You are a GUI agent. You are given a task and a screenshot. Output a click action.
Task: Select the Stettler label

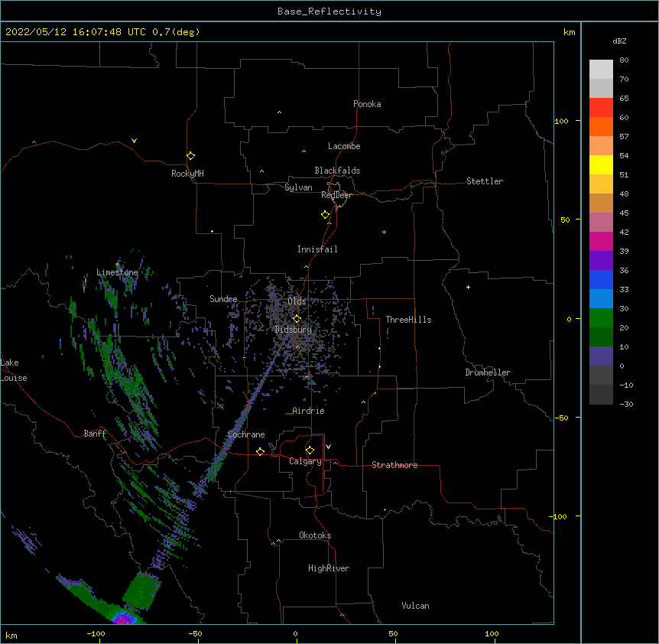point(485,181)
